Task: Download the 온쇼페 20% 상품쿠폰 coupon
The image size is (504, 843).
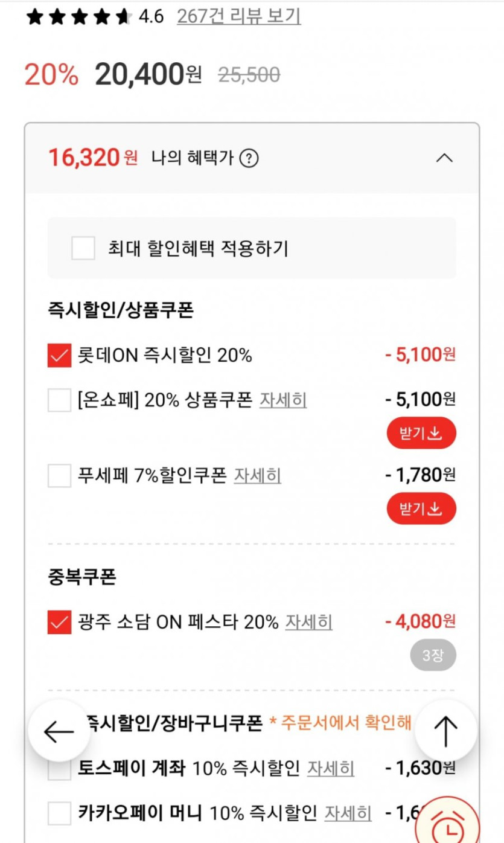Action: tap(421, 433)
